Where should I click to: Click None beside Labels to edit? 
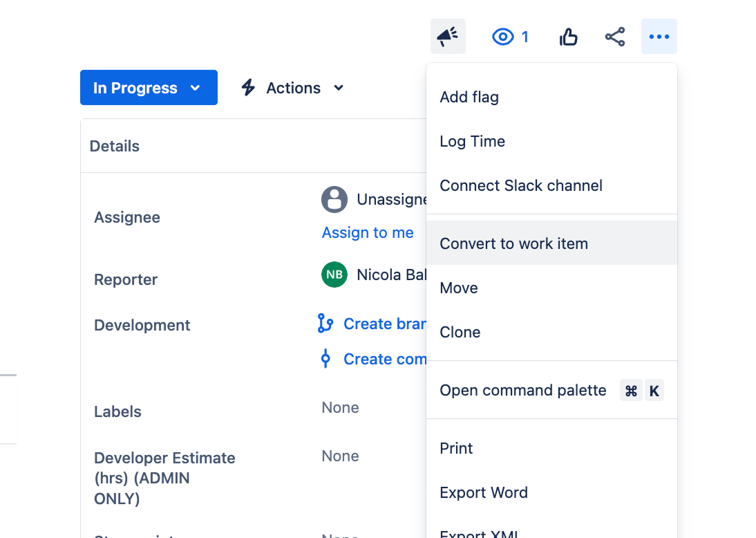pyautogui.click(x=340, y=407)
